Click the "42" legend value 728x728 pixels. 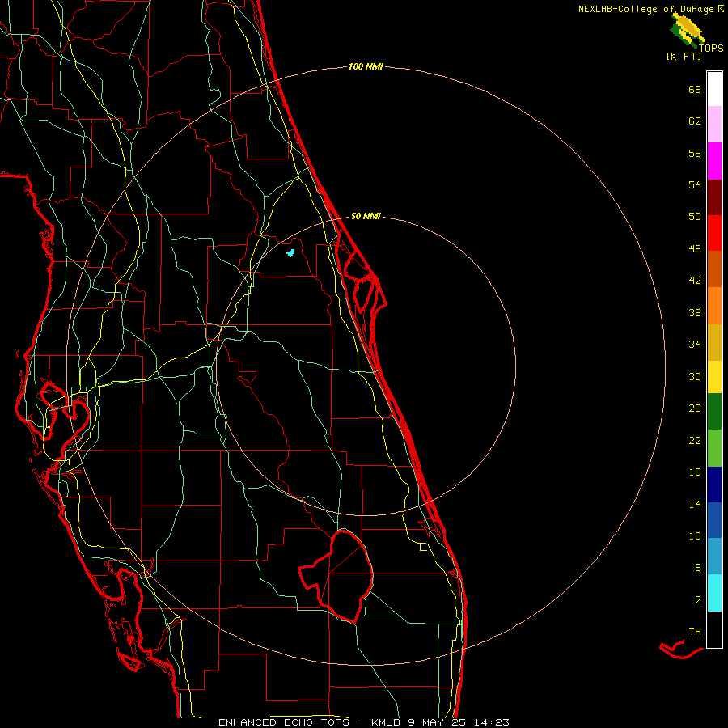click(695, 281)
